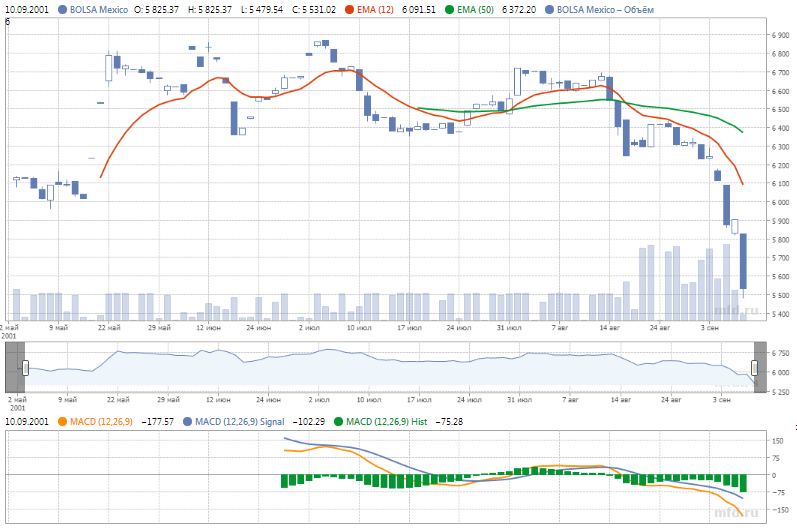Click the right range navigator handle
This screenshot has width=797, height=530.
pos(754,368)
